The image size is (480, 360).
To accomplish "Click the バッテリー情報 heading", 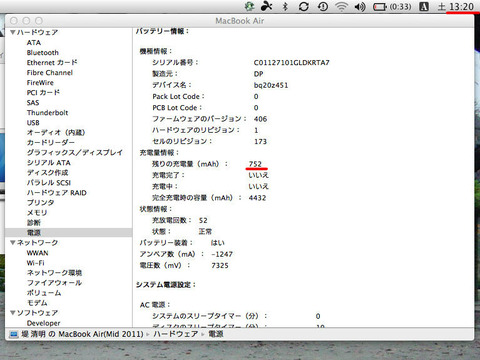I will click(162, 31).
